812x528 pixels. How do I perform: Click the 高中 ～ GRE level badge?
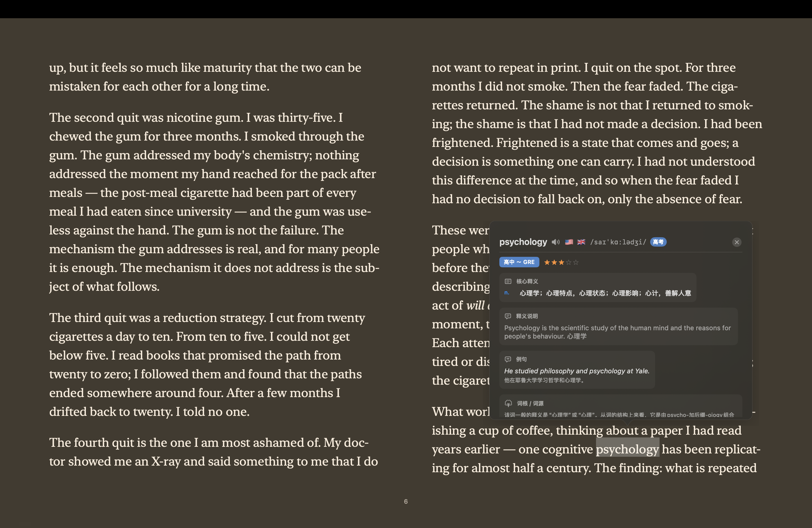[x=519, y=262]
